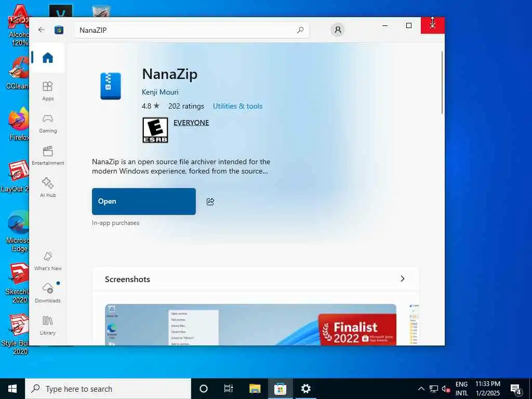
Task: Minimize the Microsoft Store window
Action: (385, 25)
